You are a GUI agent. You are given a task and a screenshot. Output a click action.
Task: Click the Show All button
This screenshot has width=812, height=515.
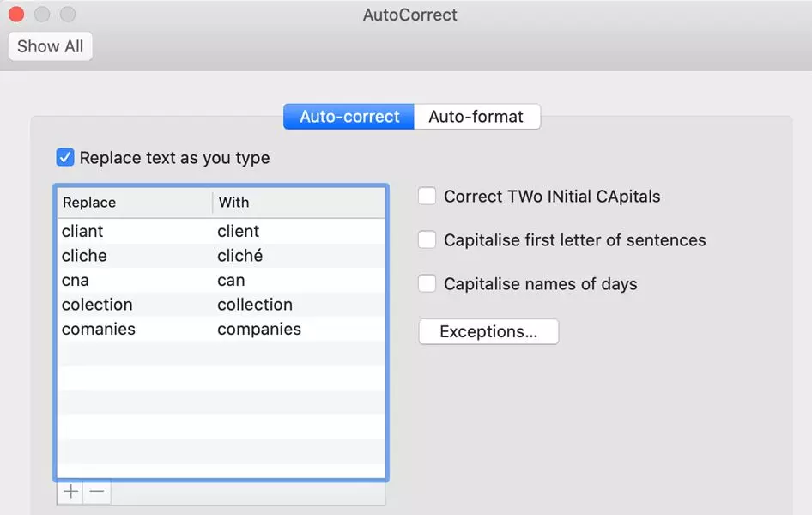50,46
